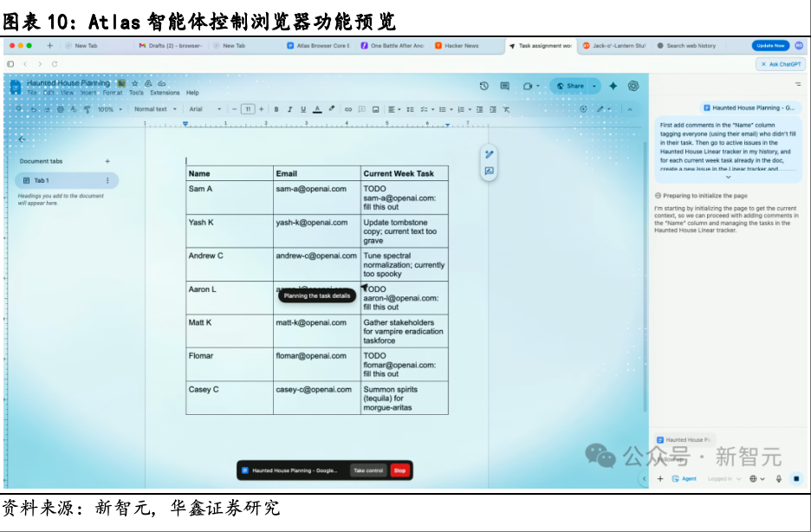Viewport: 811px width, 532px height.
Task: Run spelling and grammar check
Action: [74, 109]
